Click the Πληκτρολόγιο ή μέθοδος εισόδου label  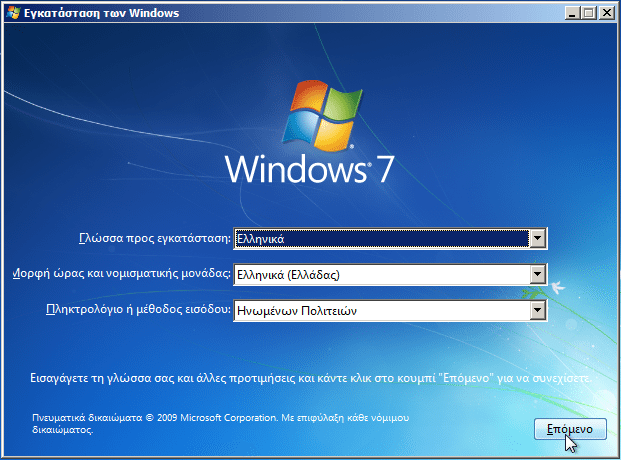pyautogui.click(x=138, y=309)
